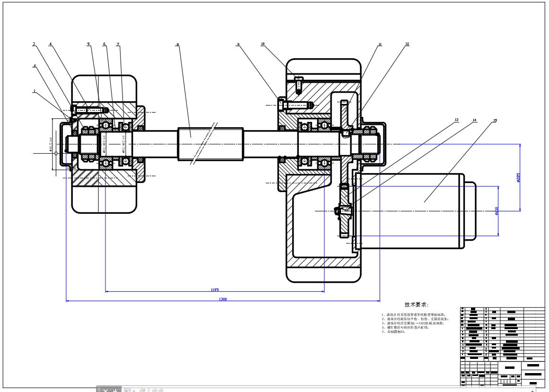Image resolution: width=549 pixels, height=392 pixels.
Task: Click part balloon number 15
Action: click(495, 121)
